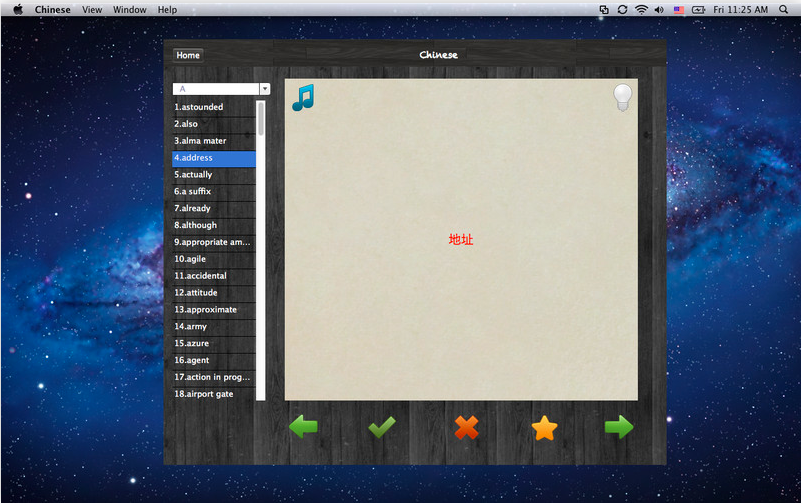Click the letter filter field showing A

[x=216, y=89]
